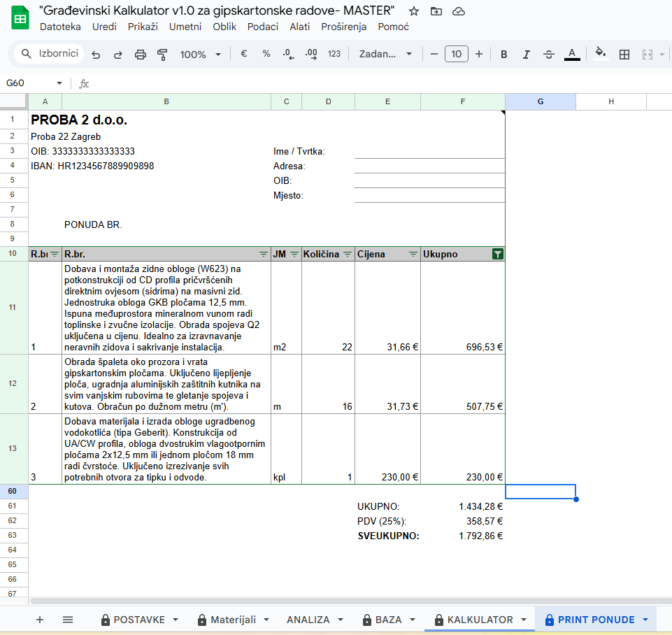Switch to the ANALIZA sheet tab
Image resolution: width=672 pixels, height=635 pixels.
pyautogui.click(x=315, y=620)
